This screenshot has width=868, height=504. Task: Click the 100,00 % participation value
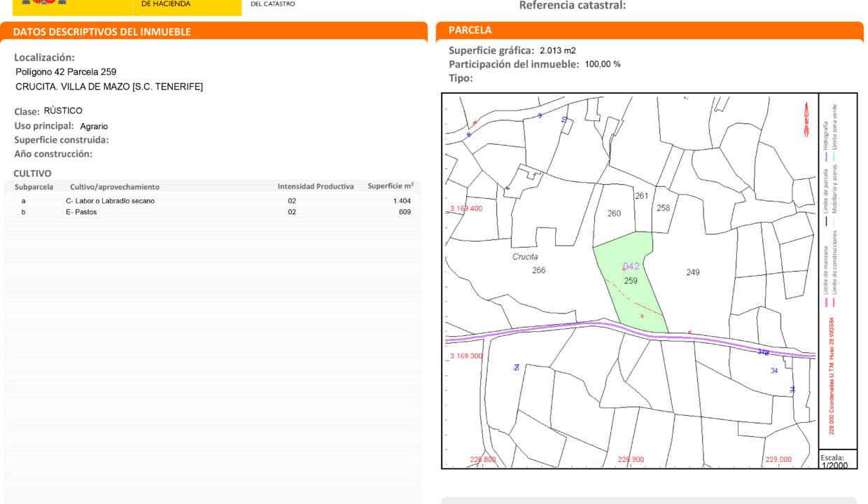(603, 64)
